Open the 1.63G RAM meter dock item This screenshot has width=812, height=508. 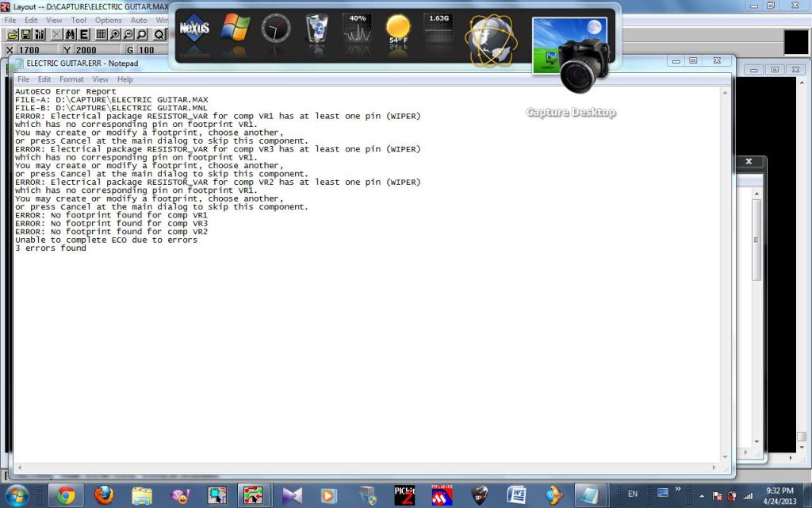439,29
